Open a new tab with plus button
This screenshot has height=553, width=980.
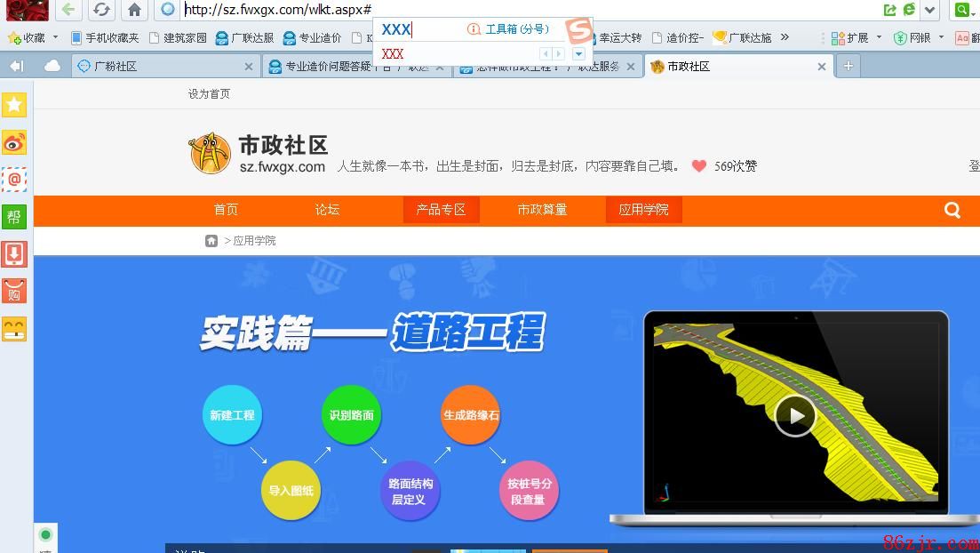tap(849, 66)
